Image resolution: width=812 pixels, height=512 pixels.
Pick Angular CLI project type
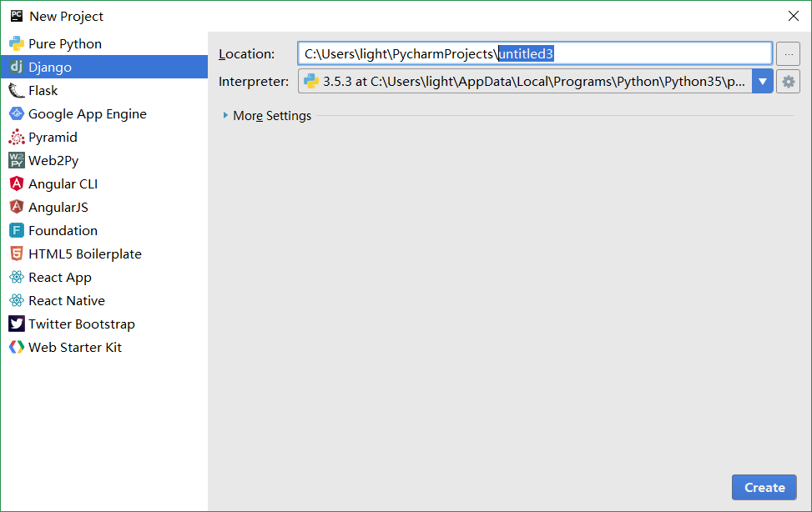point(63,183)
